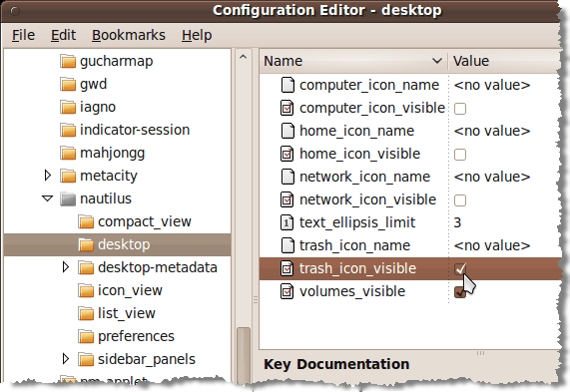Open the Bookmarks menu
Image resolution: width=570 pixels, height=392 pixels.
point(129,35)
